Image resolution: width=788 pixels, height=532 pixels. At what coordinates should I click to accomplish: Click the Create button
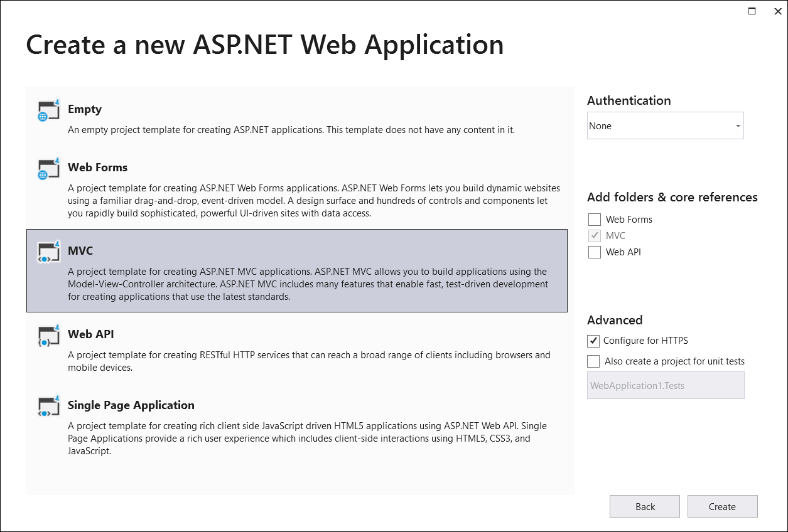click(x=722, y=506)
